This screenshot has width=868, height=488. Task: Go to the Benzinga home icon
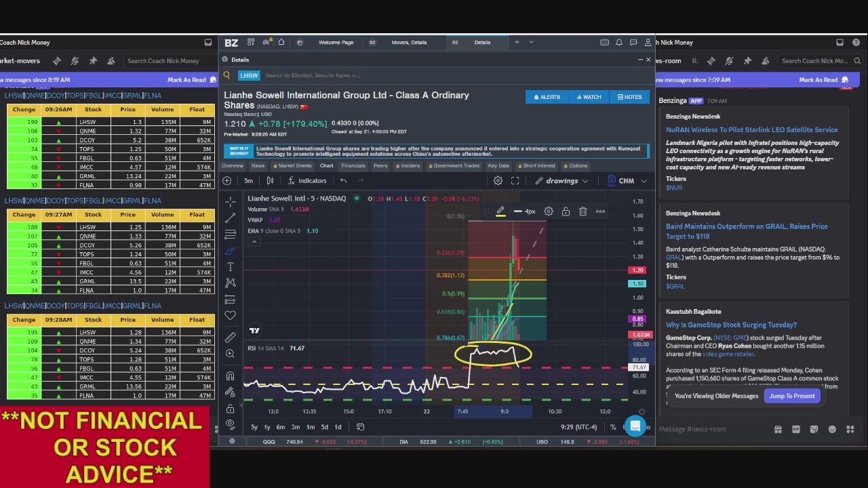point(281,43)
